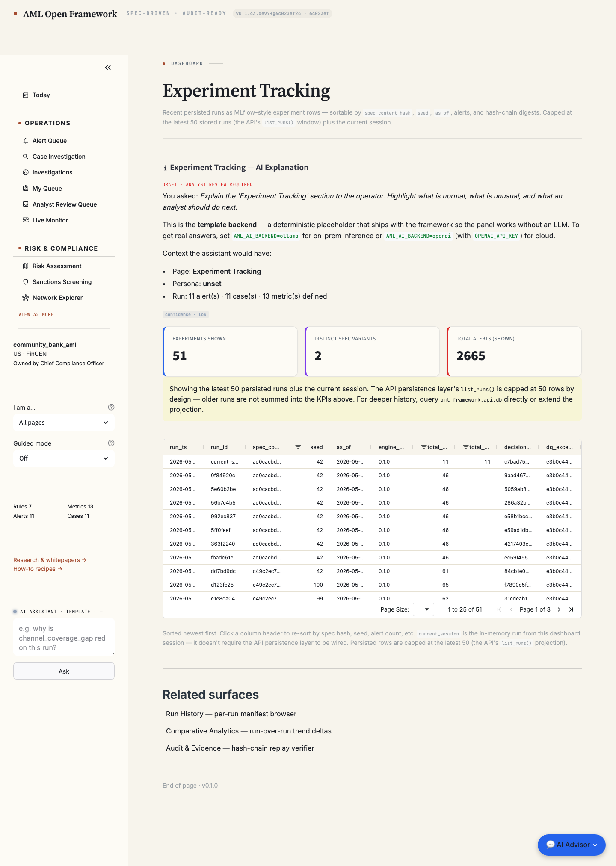The image size is (616, 866).
Task: Open Research & whitepapers link
Action: click(x=50, y=560)
